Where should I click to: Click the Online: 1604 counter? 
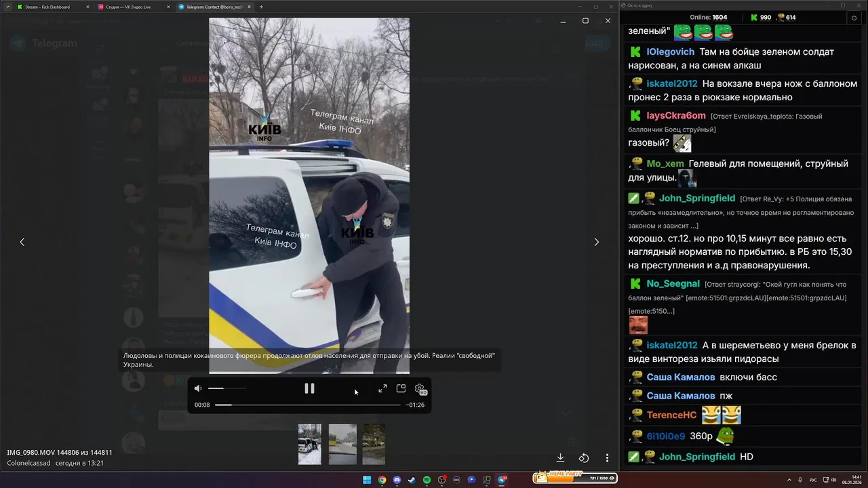[708, 18]
